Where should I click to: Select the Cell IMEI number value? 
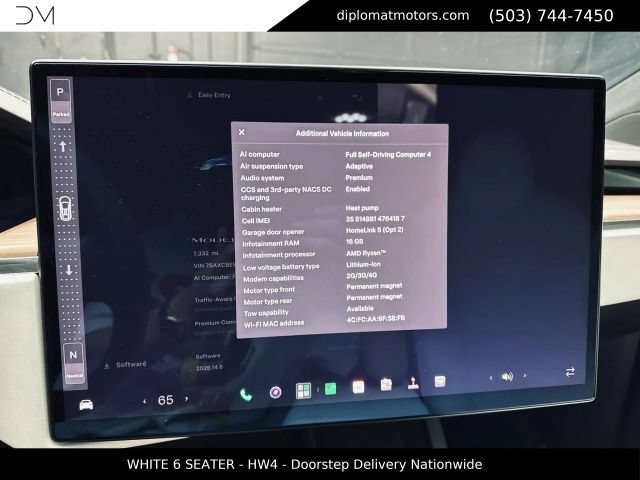375,219
